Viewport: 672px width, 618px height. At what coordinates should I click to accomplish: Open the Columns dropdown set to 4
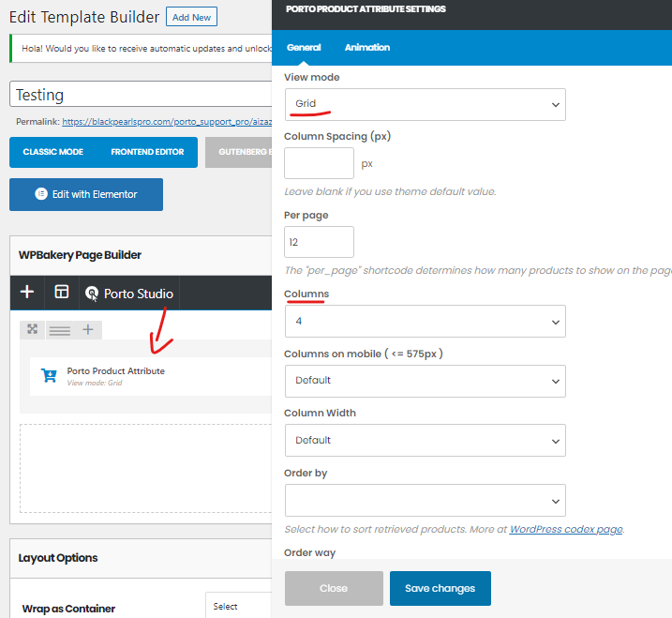pos(426,322)
